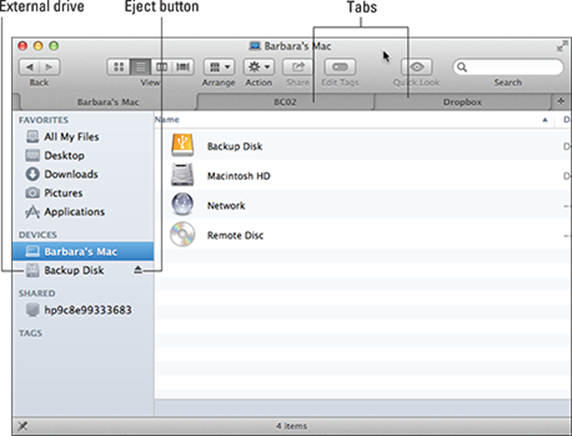The width and height of the screenshot is (572, 436).
Task: Close the window with the red button
Action: pyautogui.click(x=23, y=46)
